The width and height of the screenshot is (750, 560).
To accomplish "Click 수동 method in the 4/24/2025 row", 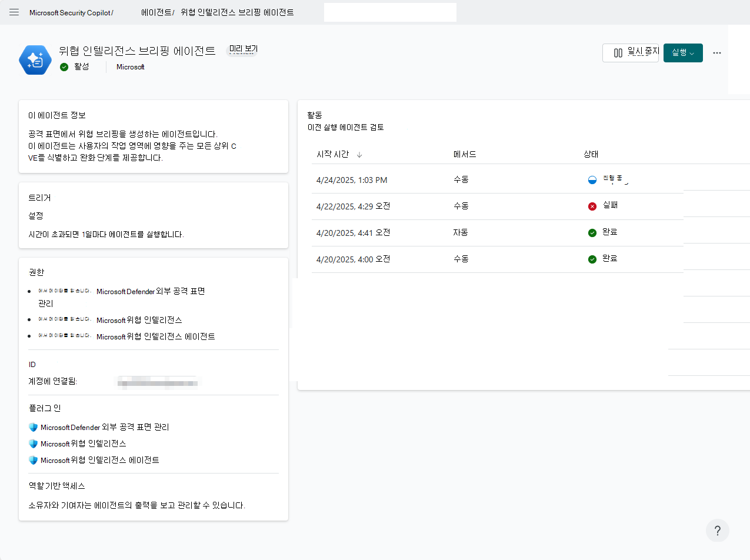I will click(x=461, y=180).
